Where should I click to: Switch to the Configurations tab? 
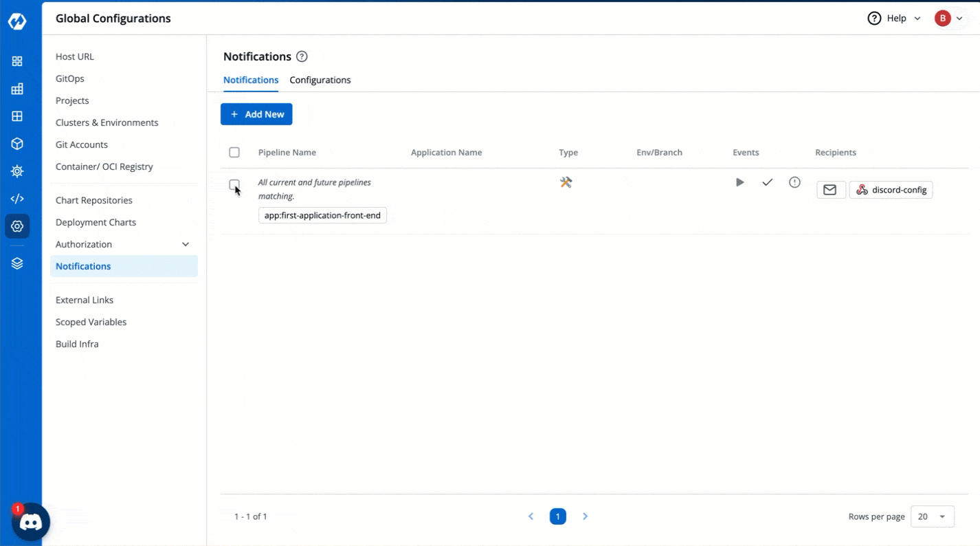click(320, 80)
